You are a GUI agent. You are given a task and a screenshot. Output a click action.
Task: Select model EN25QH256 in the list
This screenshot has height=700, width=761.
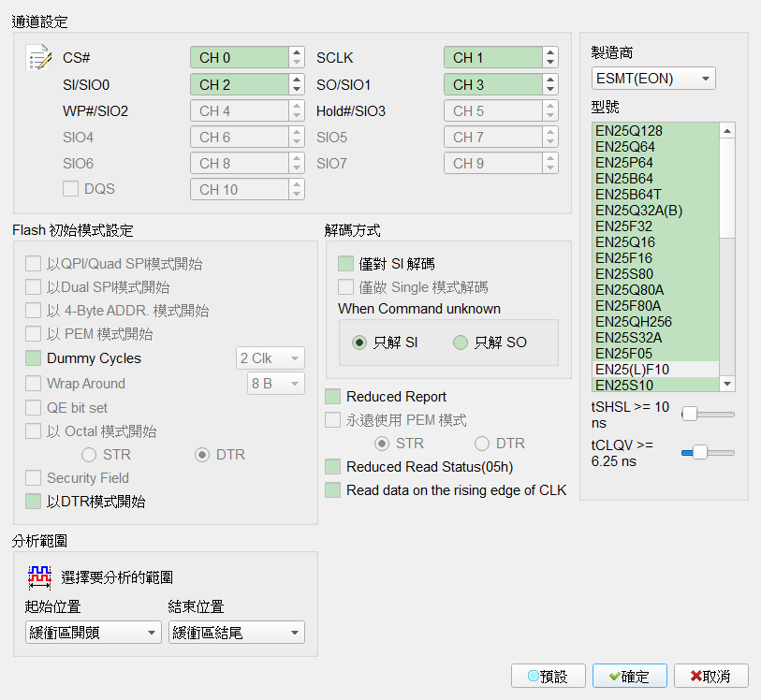click(655, 322)
